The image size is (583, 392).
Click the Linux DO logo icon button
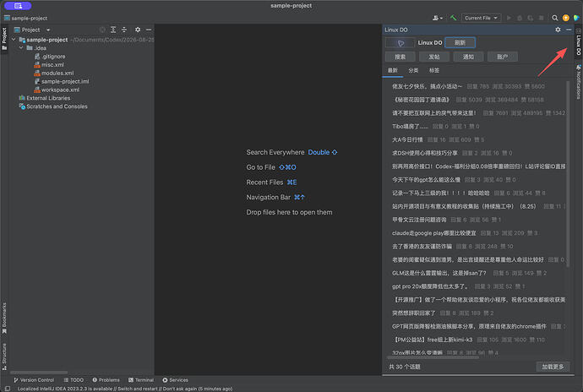tap(400, 43)
